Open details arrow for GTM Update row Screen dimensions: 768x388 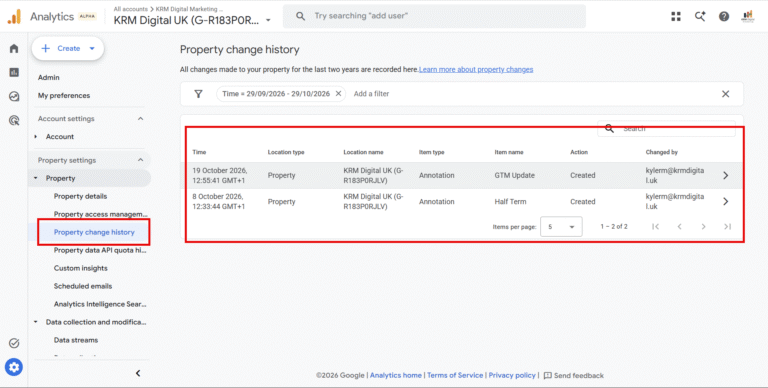click(725, 175)
